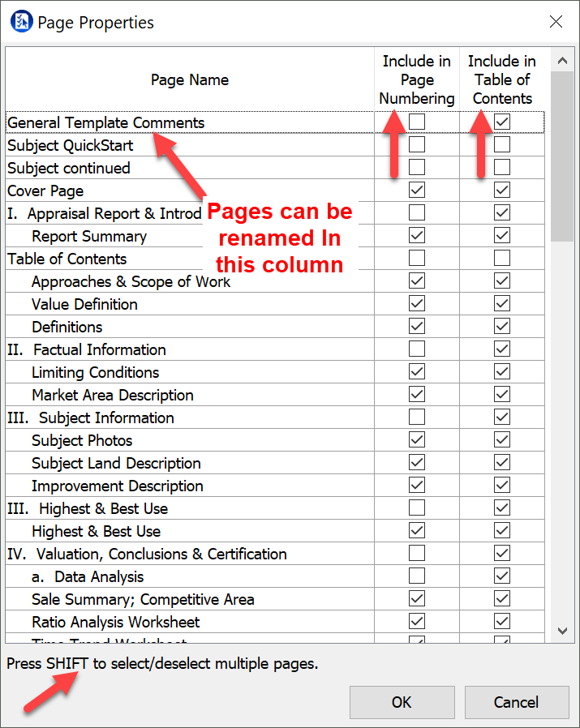The image size is (580, 728).
Task: Click the Include in Page Numbering column header
Action: [x=417, y=79]
